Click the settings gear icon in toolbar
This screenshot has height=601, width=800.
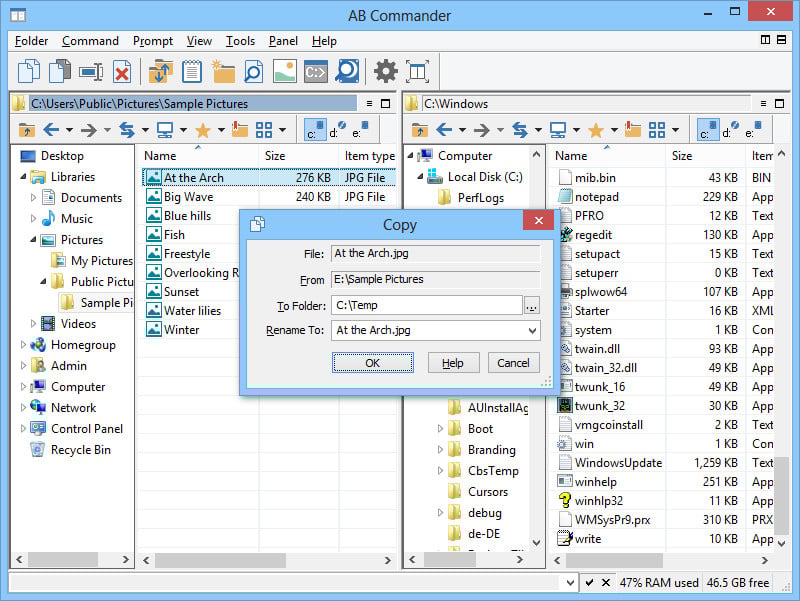pyautogui.click(x=385, y=71)
